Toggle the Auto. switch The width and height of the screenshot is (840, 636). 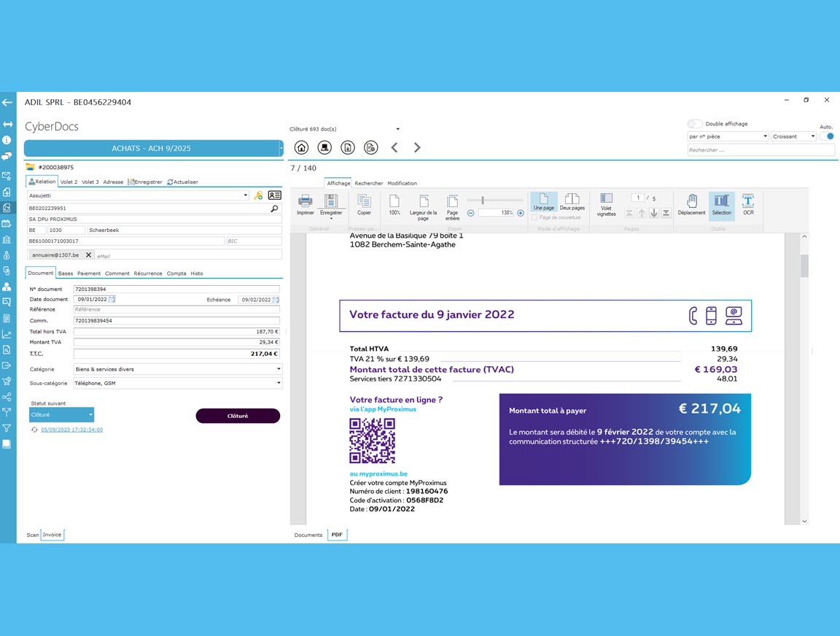pos(828,136)
